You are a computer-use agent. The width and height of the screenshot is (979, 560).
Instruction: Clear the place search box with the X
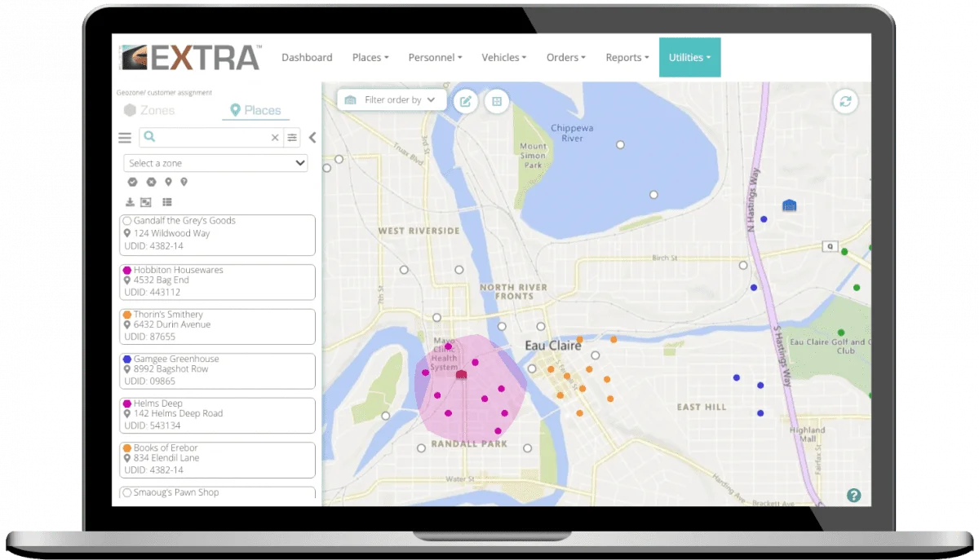[275, 139]
